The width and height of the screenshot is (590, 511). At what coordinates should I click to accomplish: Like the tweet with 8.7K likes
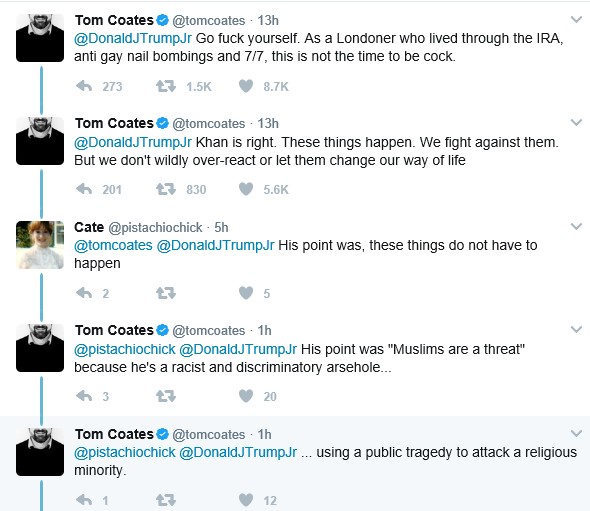click(x=246, y=86)
